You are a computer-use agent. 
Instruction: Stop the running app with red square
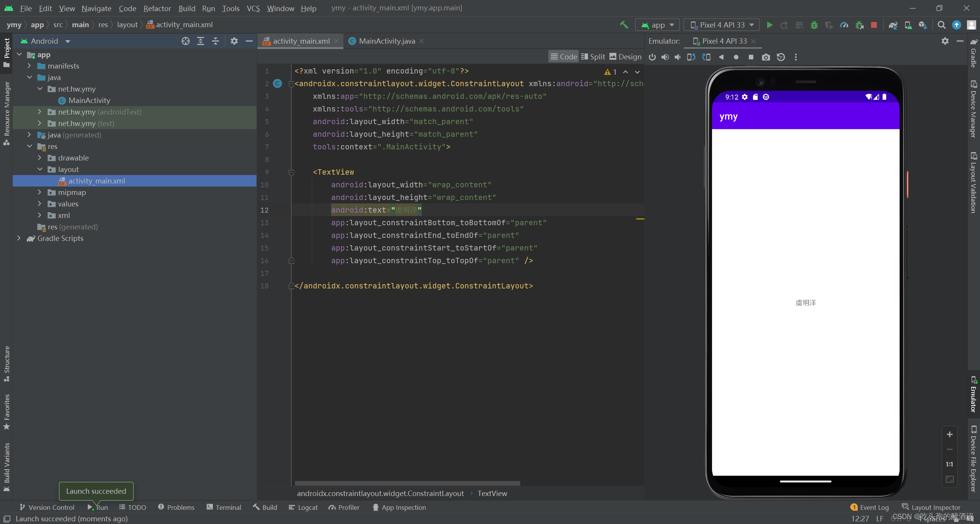[874, 25]
